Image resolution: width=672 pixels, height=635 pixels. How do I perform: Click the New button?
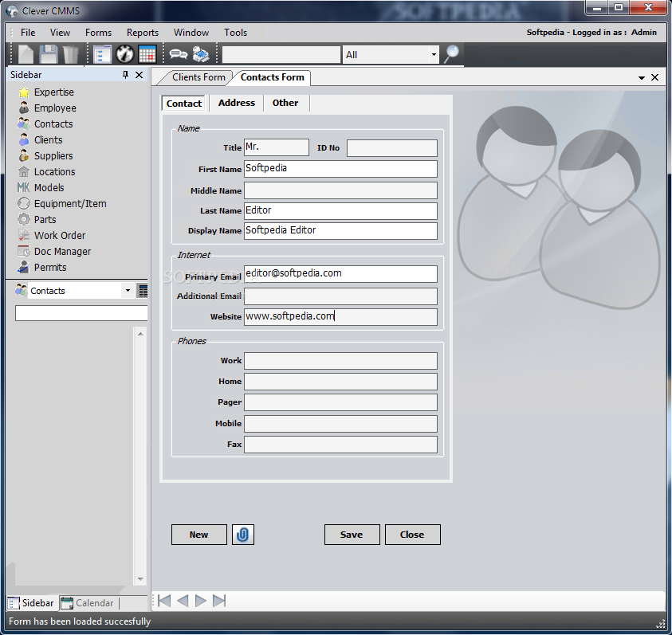198,535
